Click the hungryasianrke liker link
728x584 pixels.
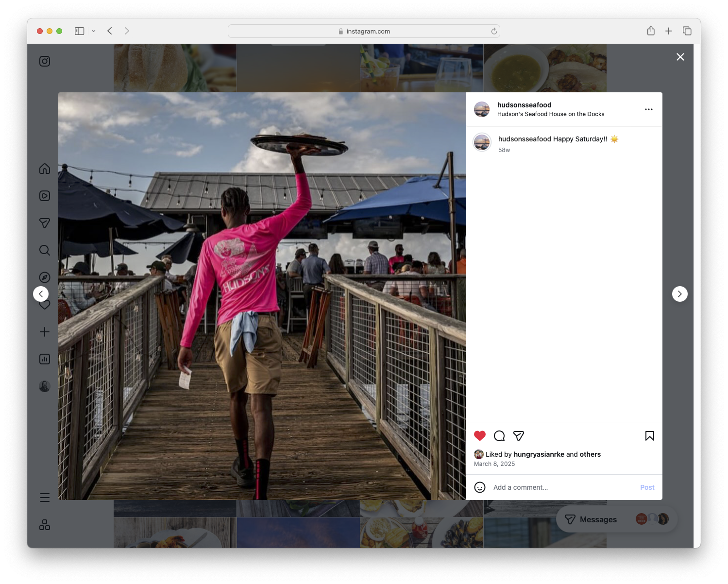[539, 454]
